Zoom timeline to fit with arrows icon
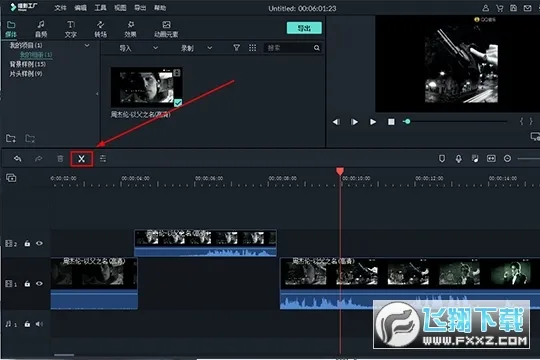The height and width of the screenshot is (360, 540). point(491,158)
